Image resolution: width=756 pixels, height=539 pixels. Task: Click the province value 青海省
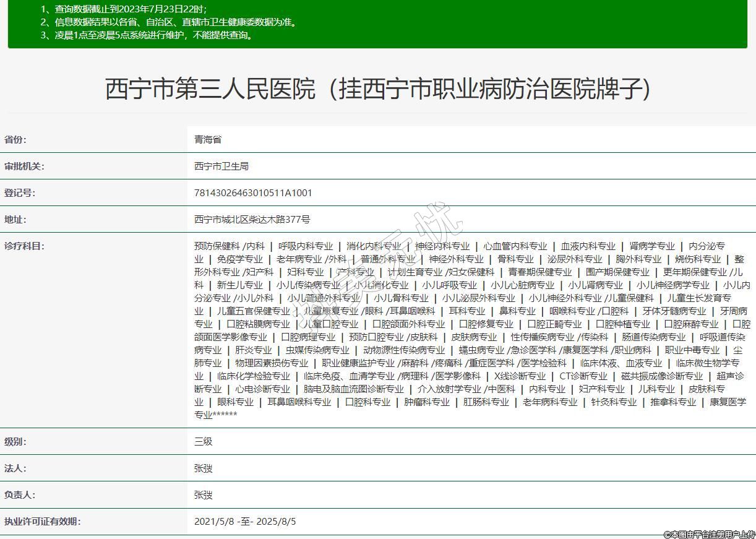point(208,140)
